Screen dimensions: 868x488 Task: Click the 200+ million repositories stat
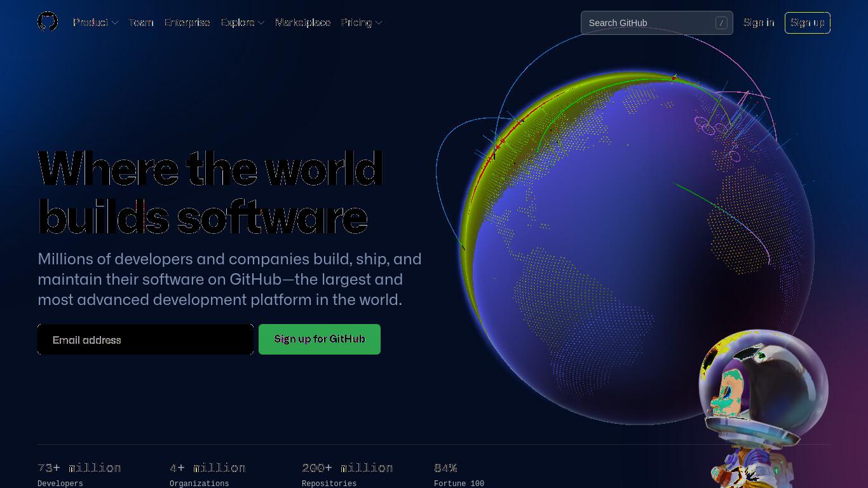[348, 475]
